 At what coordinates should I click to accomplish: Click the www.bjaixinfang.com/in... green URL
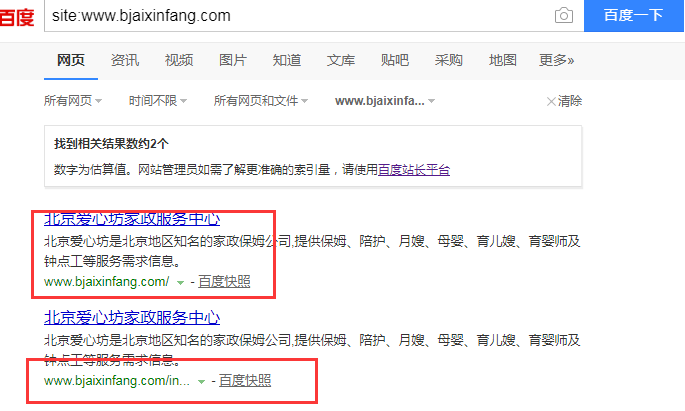coord(117,380)
